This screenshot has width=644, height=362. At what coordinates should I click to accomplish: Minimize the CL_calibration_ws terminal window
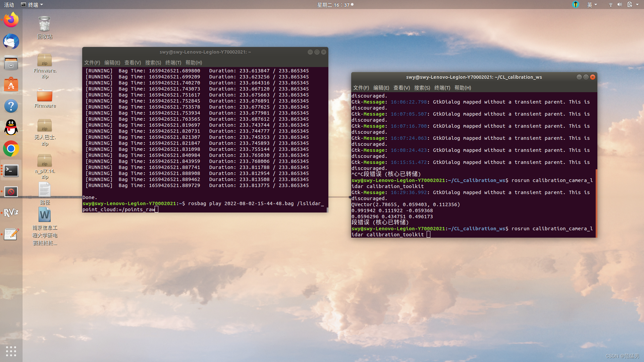click(579, 77)
